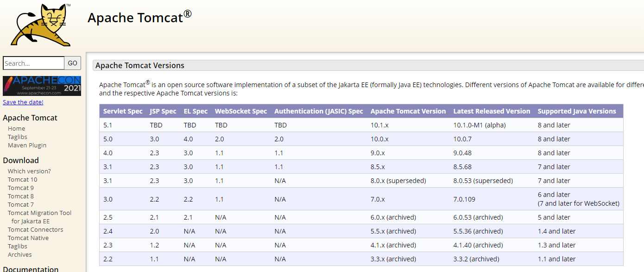The height and width of the screenshot is (272, 644).
Task: Click the 'Documentation' sidebar section heading
Action: coord(31,269)
